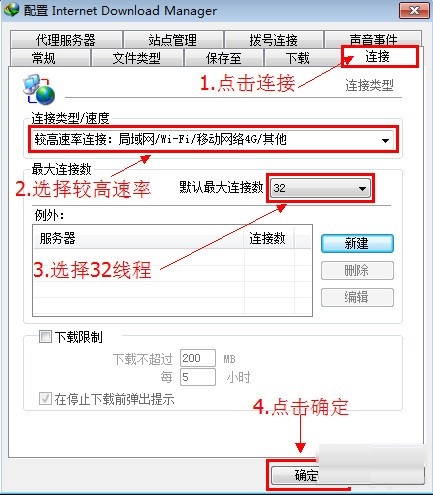Click the IDM globe icon in title bar
Viewport: 433px width, 495px height.
(11, 10)
